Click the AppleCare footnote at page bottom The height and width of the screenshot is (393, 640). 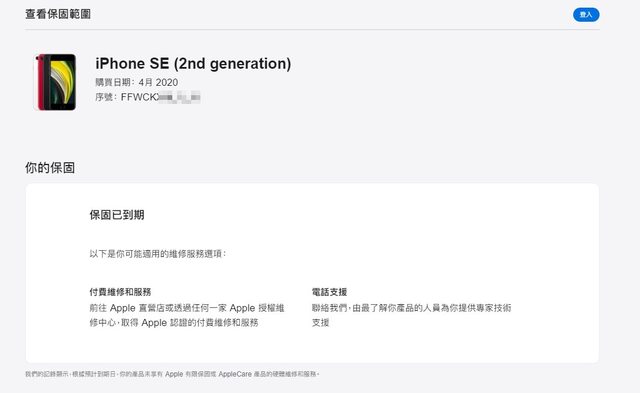point(172,374)
